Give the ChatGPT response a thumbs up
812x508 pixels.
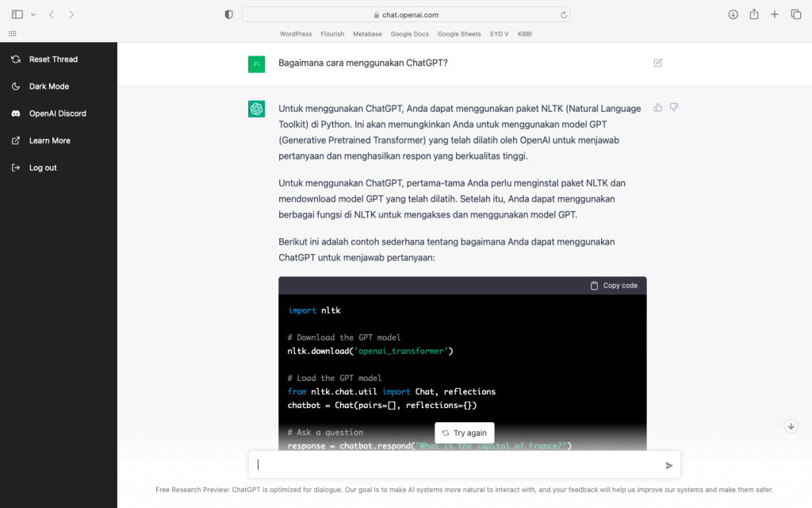point(657,107)
